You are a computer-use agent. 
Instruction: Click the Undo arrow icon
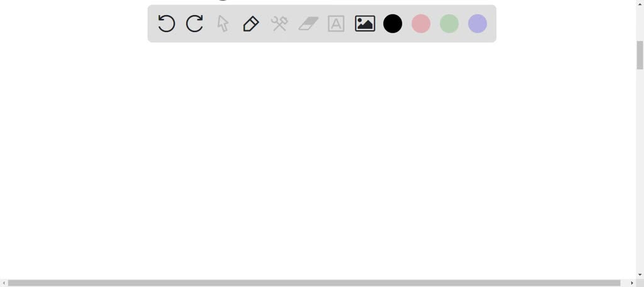[x=166, y=23]
